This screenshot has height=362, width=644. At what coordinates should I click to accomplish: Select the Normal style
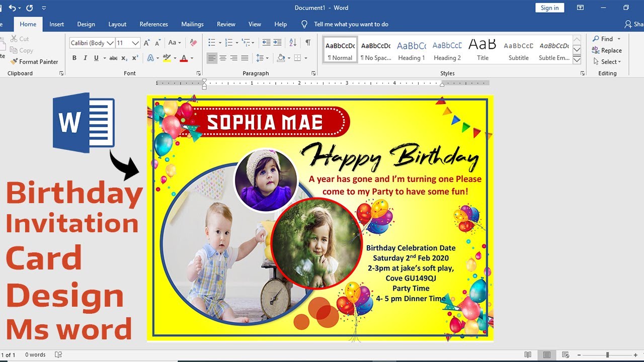[340, 50]
